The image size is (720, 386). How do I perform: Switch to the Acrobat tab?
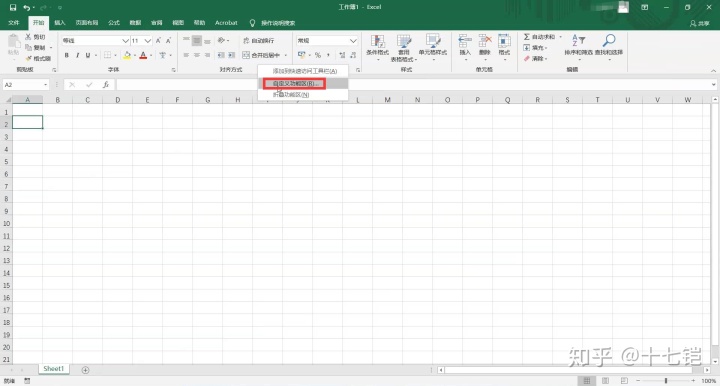[x=226, y=22]
